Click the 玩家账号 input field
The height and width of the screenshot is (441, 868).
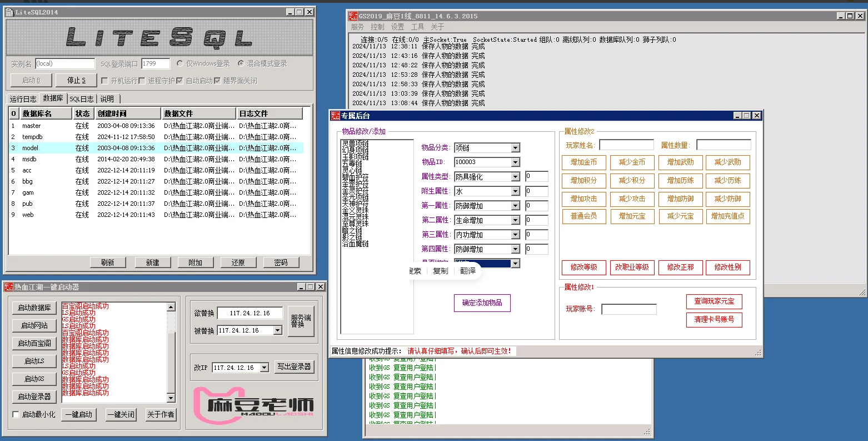628,309
